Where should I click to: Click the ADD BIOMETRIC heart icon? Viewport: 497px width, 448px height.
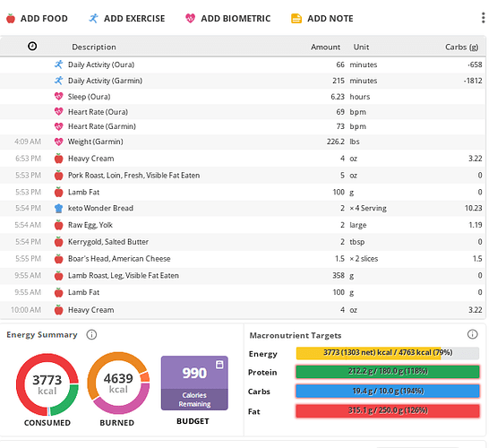tap(190, 19)
